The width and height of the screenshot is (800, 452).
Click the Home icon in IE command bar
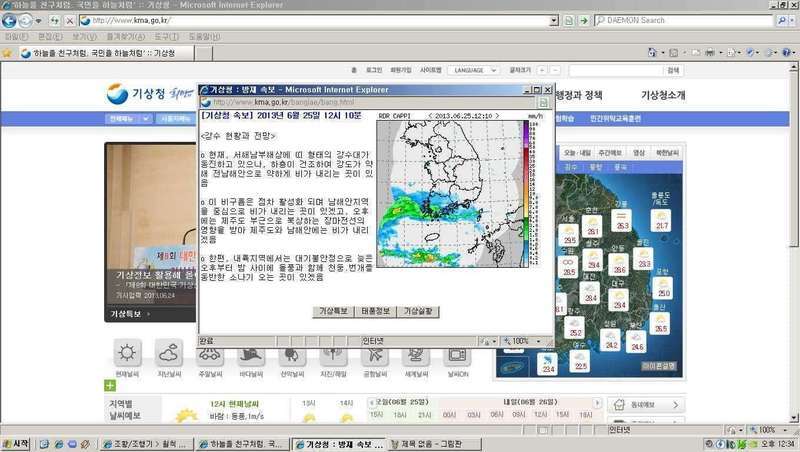(652, 53)
